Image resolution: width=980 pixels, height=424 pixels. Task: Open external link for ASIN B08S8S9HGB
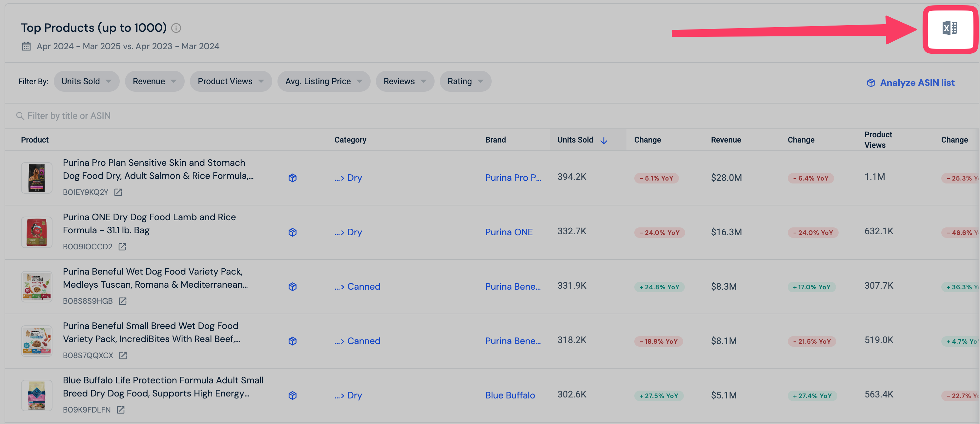pos(123,301)
